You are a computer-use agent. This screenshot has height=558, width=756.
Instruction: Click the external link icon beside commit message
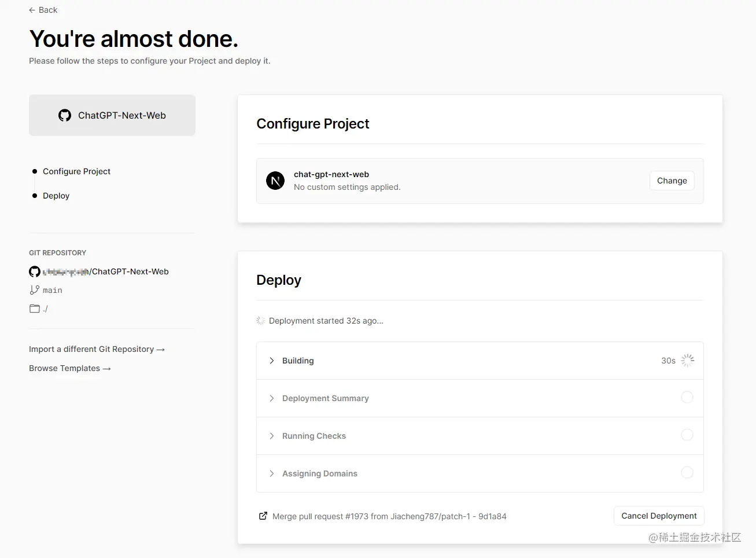click(x=263, y=516)
